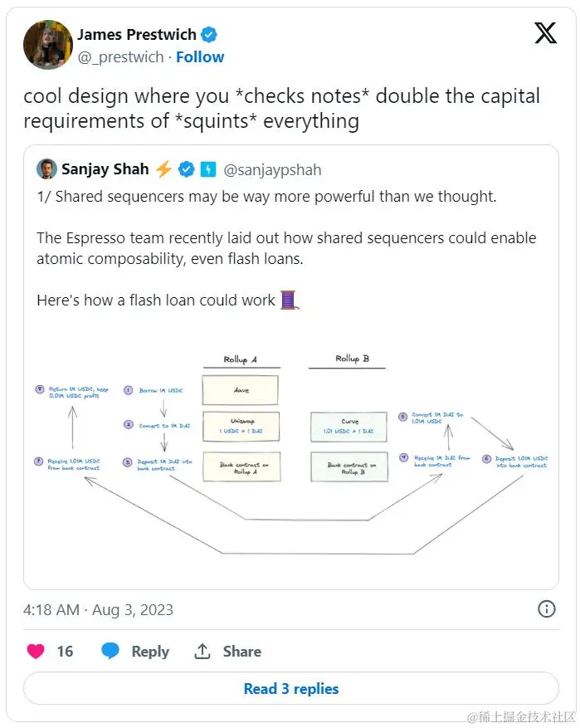Click the thread spool emoji in the quoted tweet

pos(289,300)
